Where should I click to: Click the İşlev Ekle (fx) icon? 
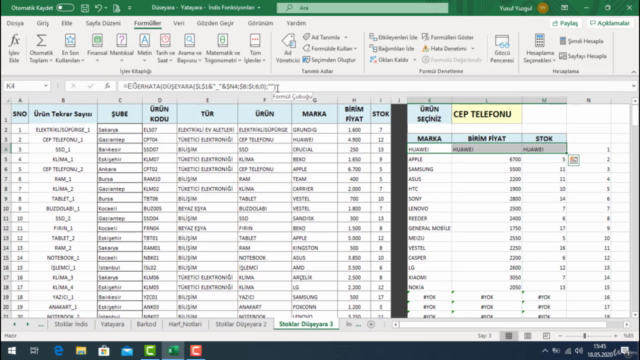point(14,41)
